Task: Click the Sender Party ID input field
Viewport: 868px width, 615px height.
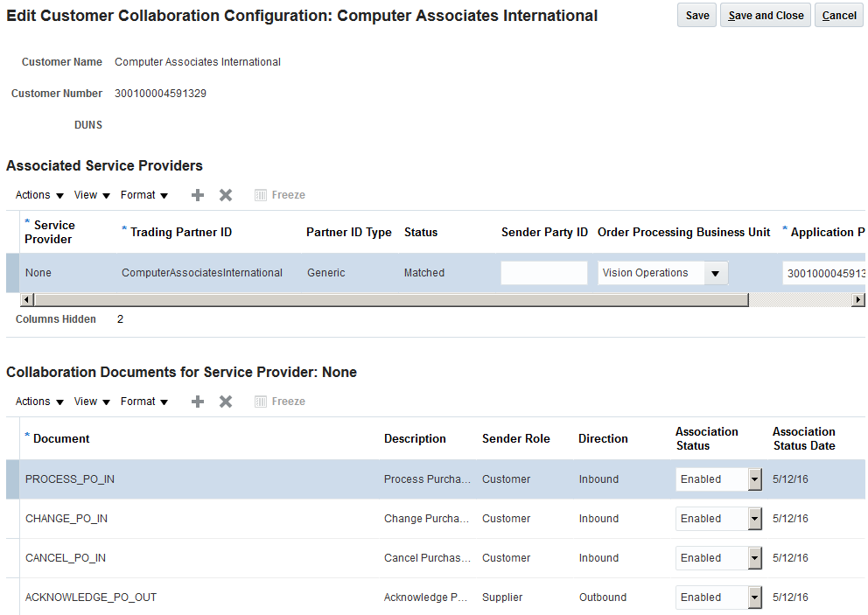Action: [x=544, y=273]
